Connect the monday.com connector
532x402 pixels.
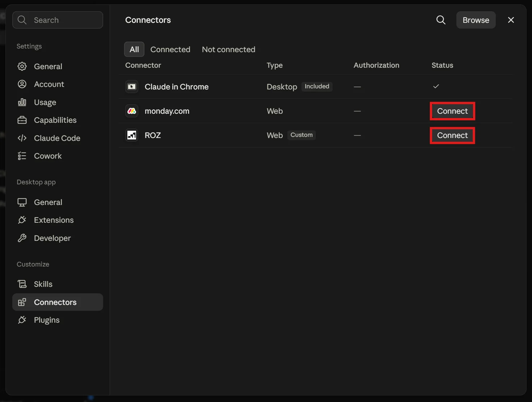tap(452, 111)
